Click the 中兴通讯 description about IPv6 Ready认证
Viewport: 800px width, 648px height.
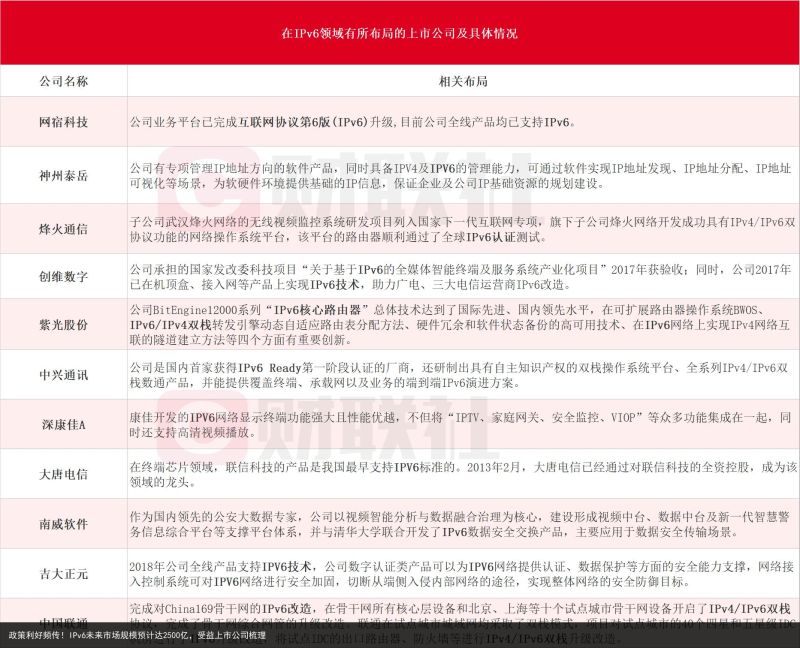click(x=459, y=375)
